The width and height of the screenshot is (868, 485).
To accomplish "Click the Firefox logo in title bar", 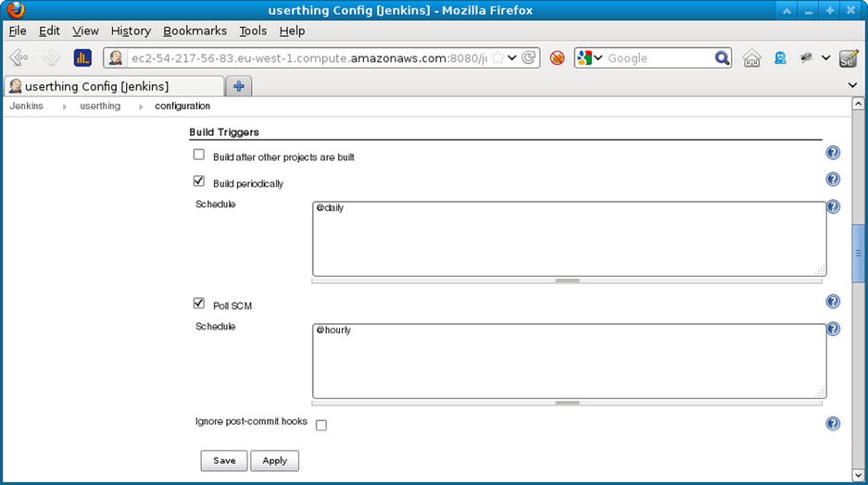I will [x=16, y=9].
